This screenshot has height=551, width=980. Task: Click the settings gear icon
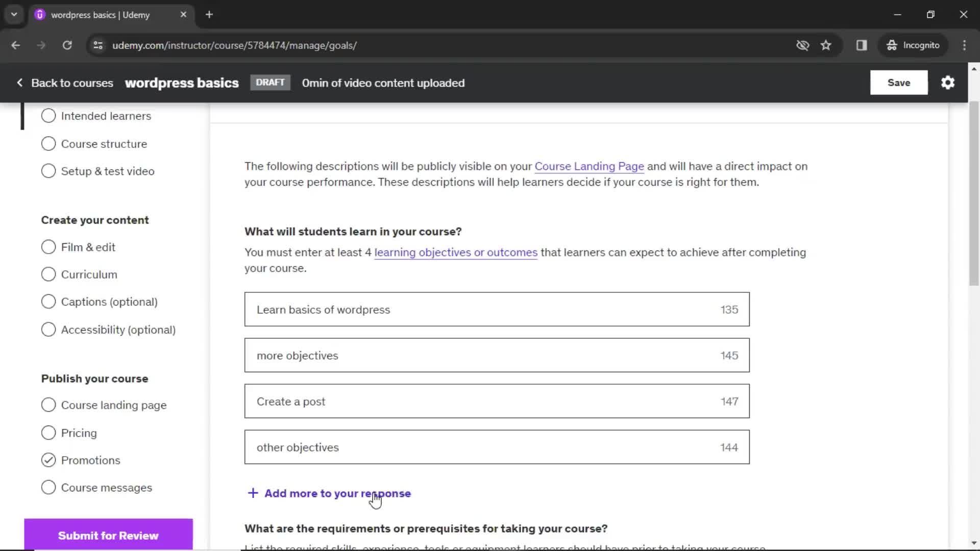point(949,83)
